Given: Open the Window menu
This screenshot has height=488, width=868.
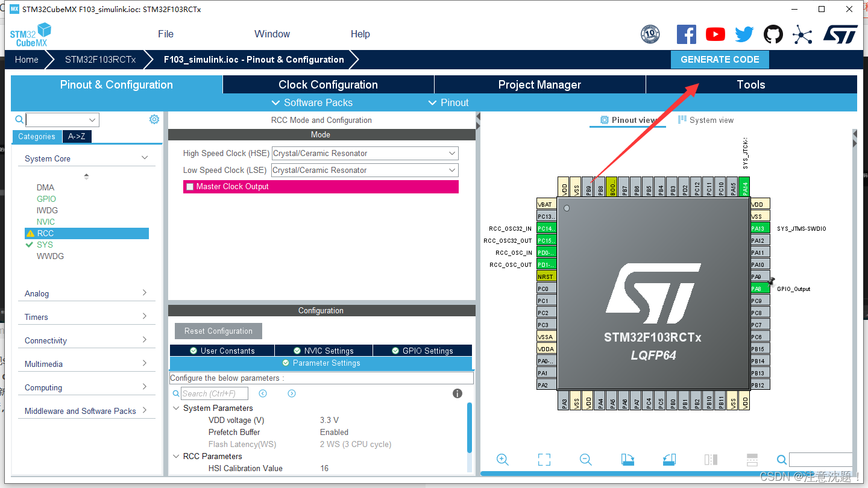Looking at the screenshot, I should [272, 34].
